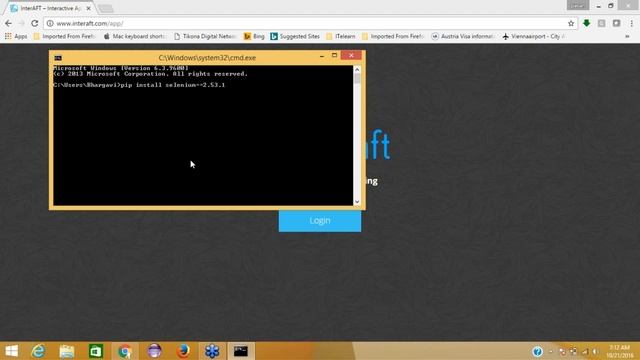Click the pip install selenium command line
The image size is (640, 360).
139,85
